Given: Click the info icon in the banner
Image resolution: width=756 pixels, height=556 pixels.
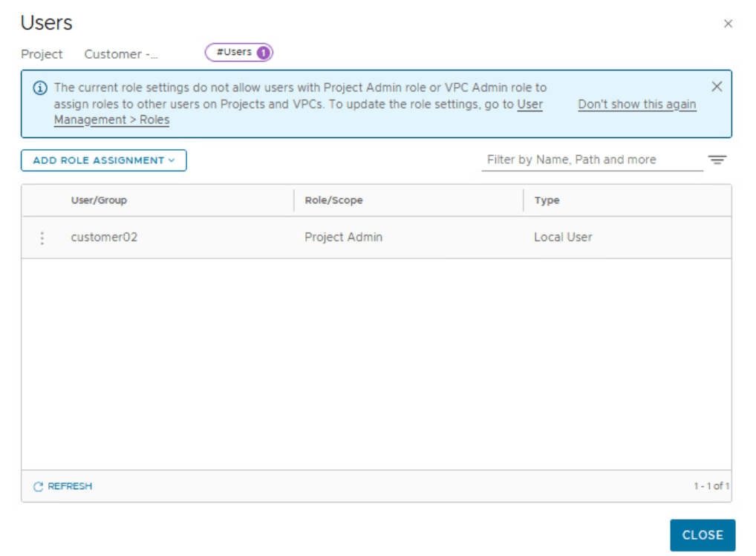Looking at the screenshot, I should (x=40, y=88).
